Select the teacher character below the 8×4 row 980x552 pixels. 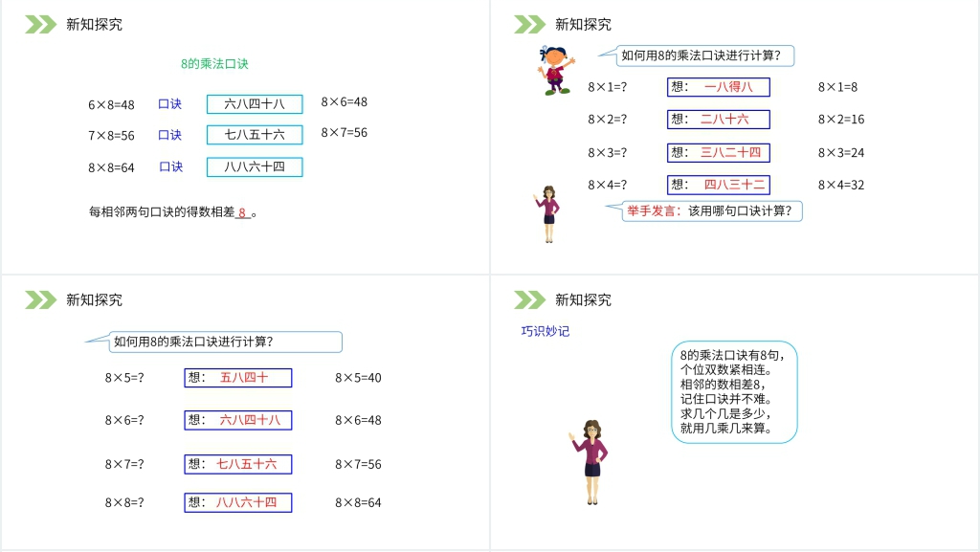coord(550,215)
